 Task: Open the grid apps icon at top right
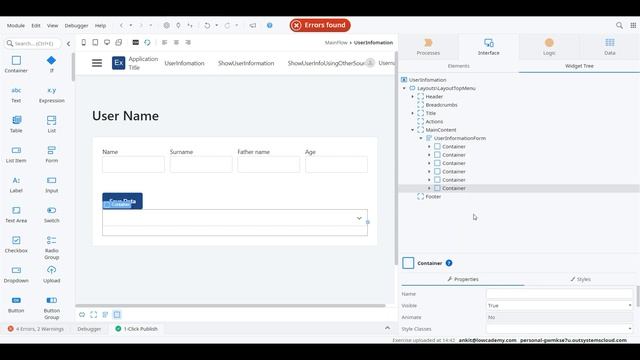[x=633, y=25]
